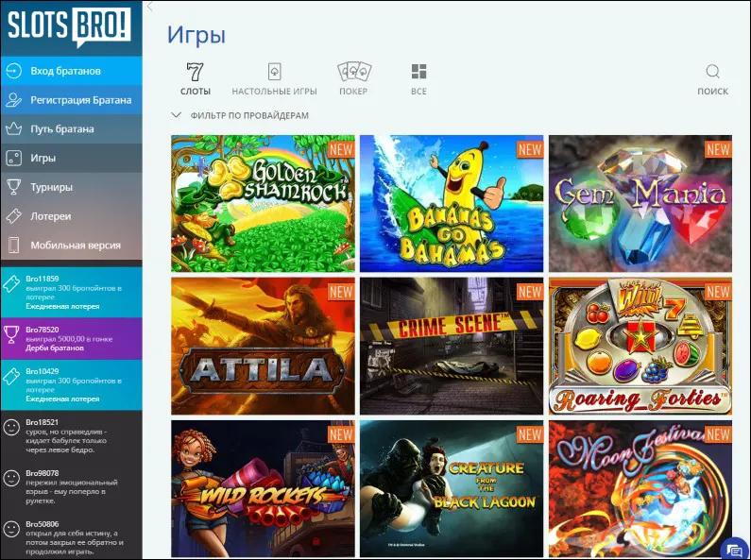751x560 pixels.
Task: Click the collapse sidebar arrow at top
Action: click(x=150, y=7)
